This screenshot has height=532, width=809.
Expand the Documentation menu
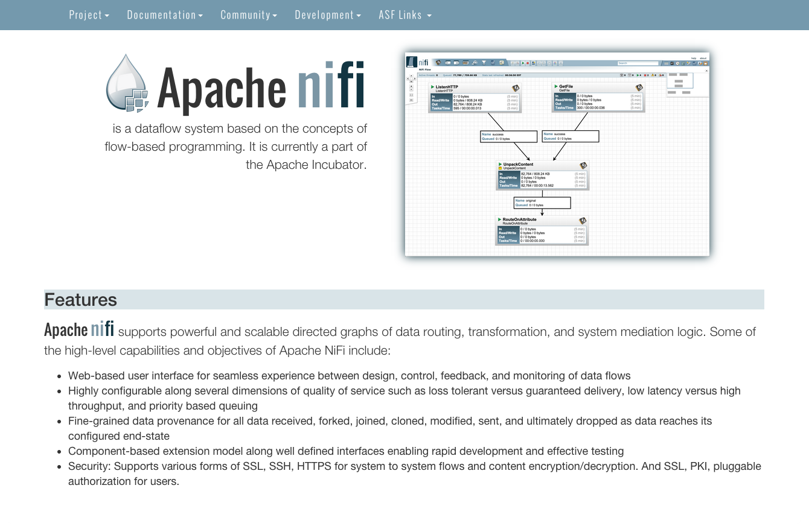165,15
